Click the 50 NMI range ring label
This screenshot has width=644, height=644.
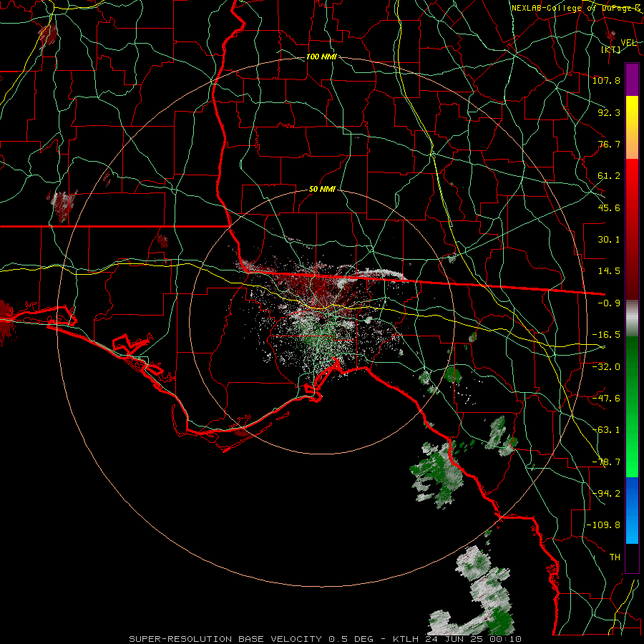[322, 190]
